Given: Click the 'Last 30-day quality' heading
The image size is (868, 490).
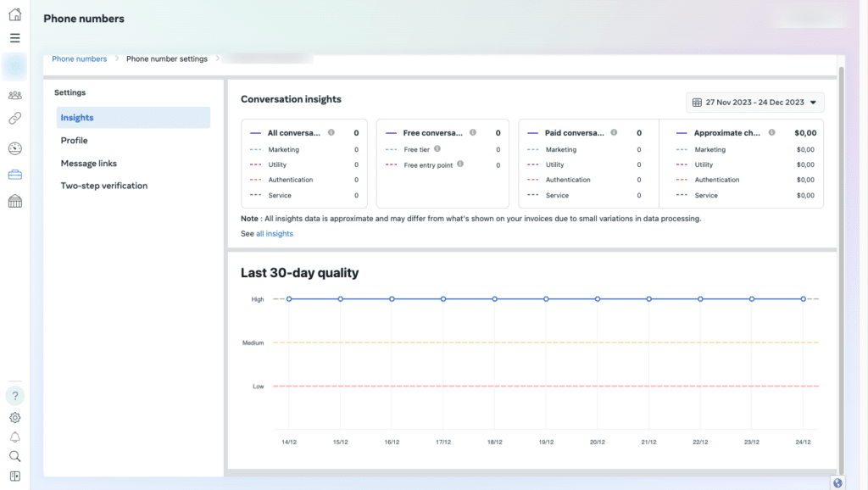Looking at the screenshot, I should pyautogui.click(x=299, y=273).
